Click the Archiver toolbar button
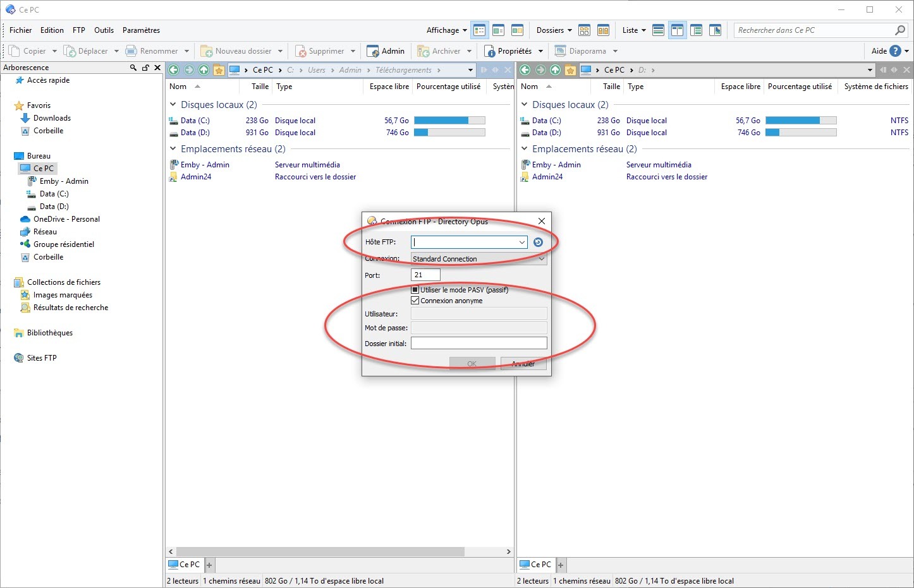Image resolution: width=914 pixels, height=588 pixels. click(439, 51)
